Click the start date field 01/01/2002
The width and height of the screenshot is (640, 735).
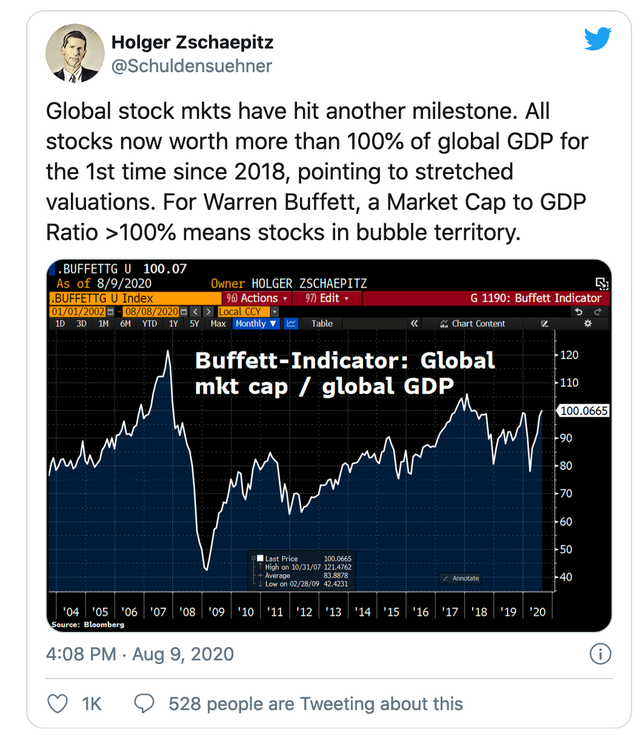coord(78,312)
